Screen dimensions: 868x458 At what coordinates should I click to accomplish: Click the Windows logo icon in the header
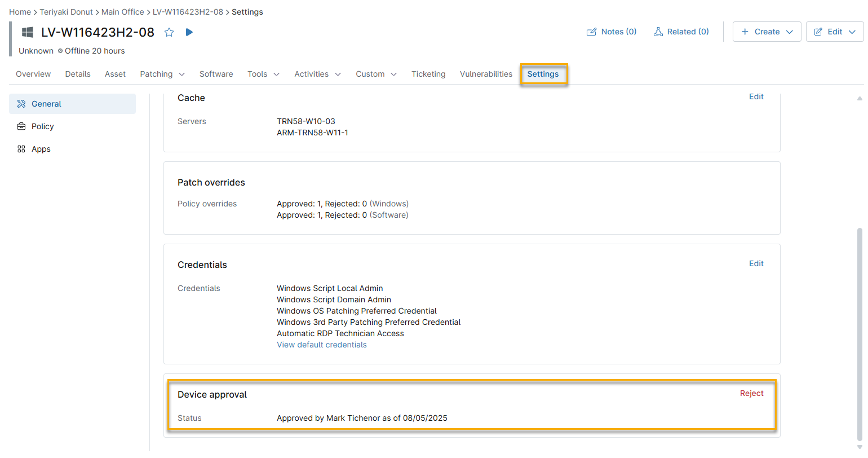(x=28, y=33)
